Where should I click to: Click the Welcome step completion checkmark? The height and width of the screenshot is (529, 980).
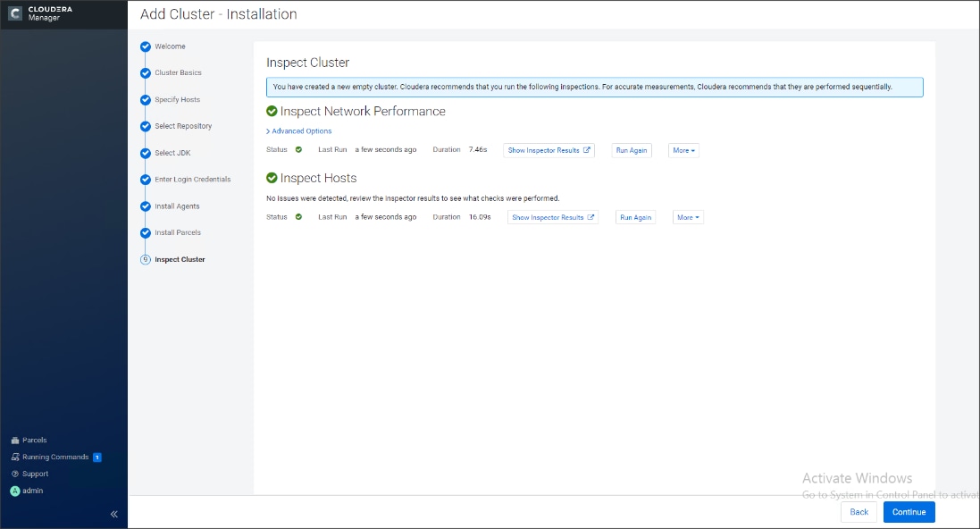tap(145, 46)
